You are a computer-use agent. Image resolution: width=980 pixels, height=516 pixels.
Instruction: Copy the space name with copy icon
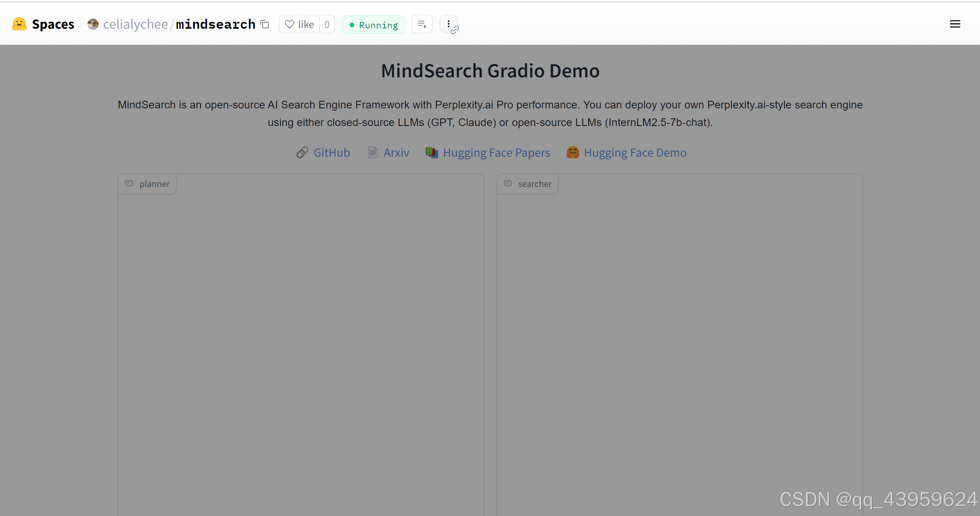265,24
